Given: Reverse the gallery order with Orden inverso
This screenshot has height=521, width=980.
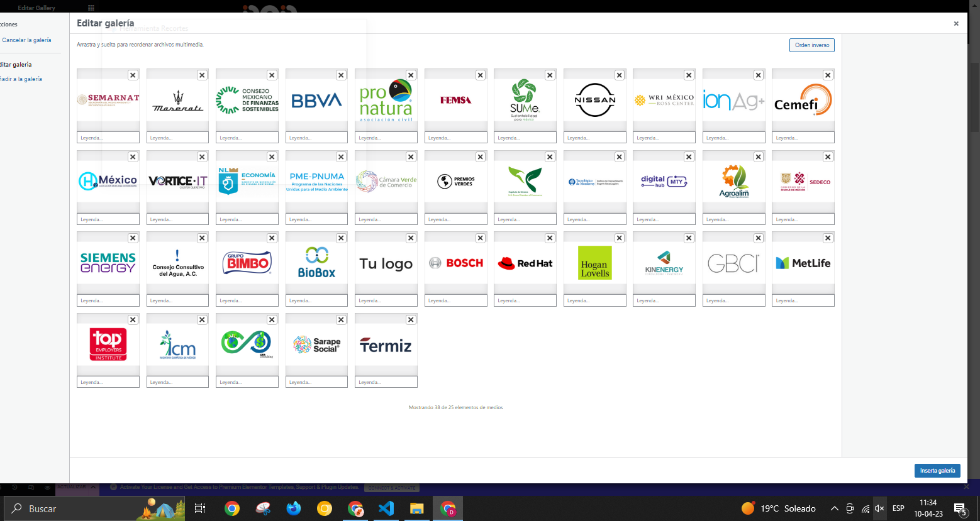Looking at the screenshot, I should [x=812, y=45].
